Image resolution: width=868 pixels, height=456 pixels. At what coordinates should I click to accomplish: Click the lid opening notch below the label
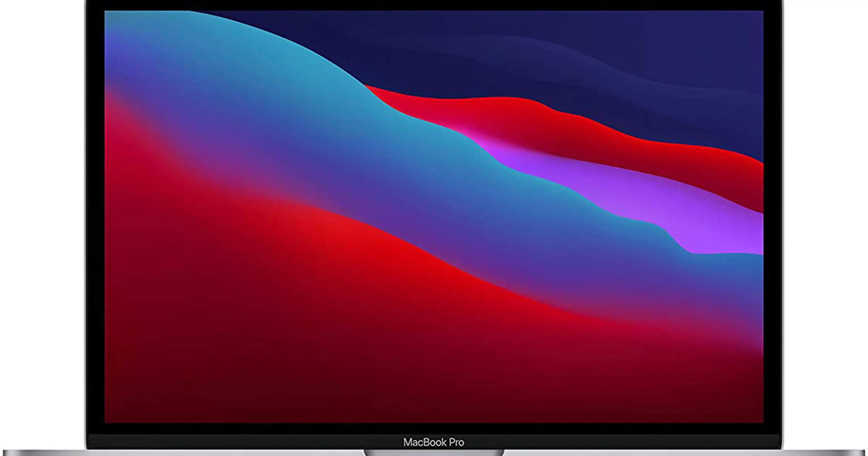[434, 453]
